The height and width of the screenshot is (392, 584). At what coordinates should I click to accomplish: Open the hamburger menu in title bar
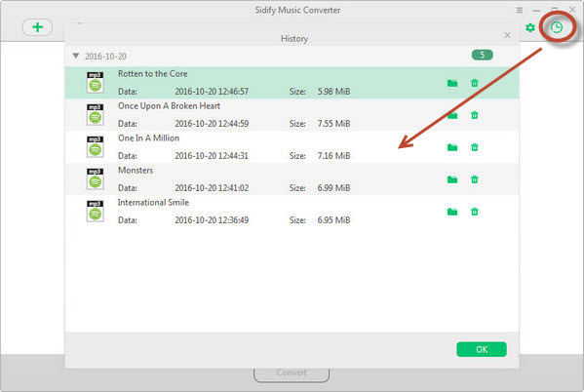pos(520,10)
